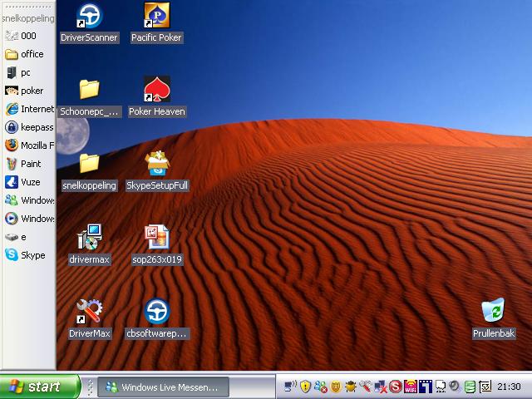Select the Schoonepc_... folder on the desktop

pyautogui.click(x=89, y=97)
